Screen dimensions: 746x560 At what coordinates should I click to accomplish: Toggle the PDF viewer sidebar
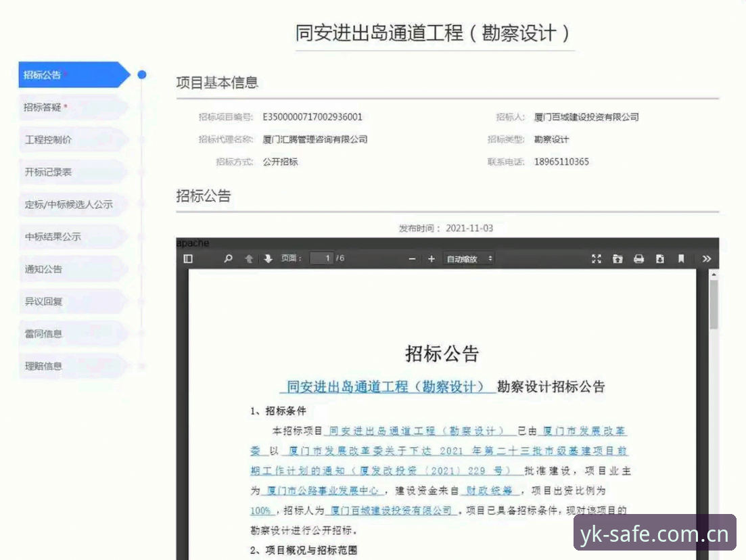[188, 258]
